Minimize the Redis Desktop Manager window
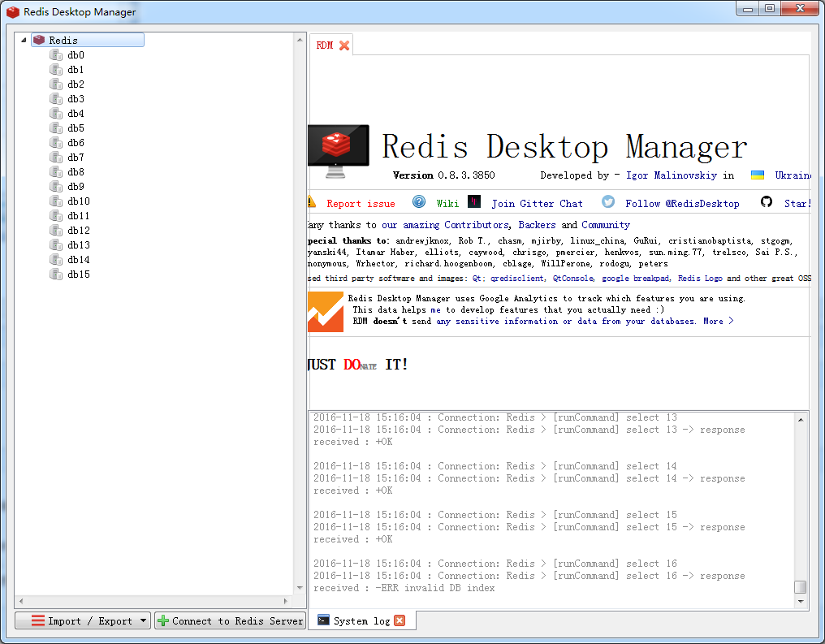Viewport: 825px width, 644px height. [749, 8]
